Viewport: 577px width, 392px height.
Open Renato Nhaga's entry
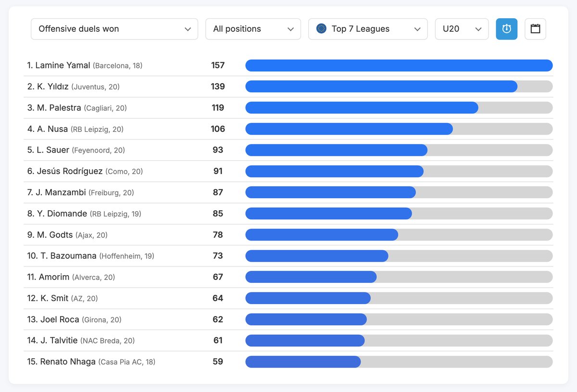pyautogui.click(x=67, y=362)
